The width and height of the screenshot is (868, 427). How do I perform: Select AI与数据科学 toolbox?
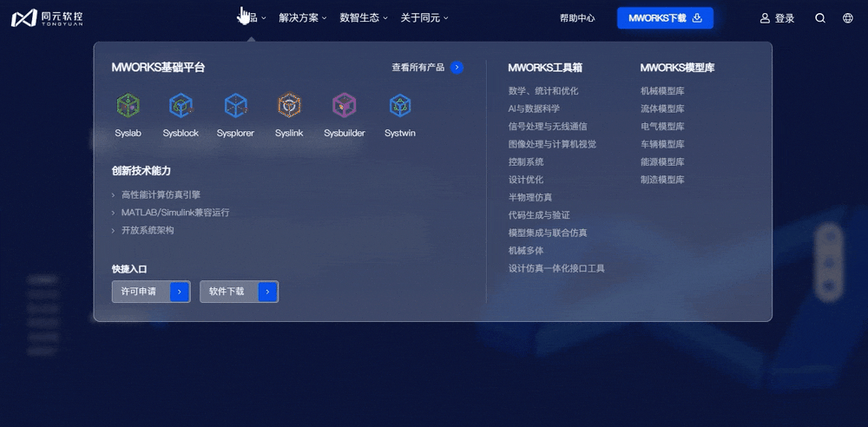(x=534, y=108)
